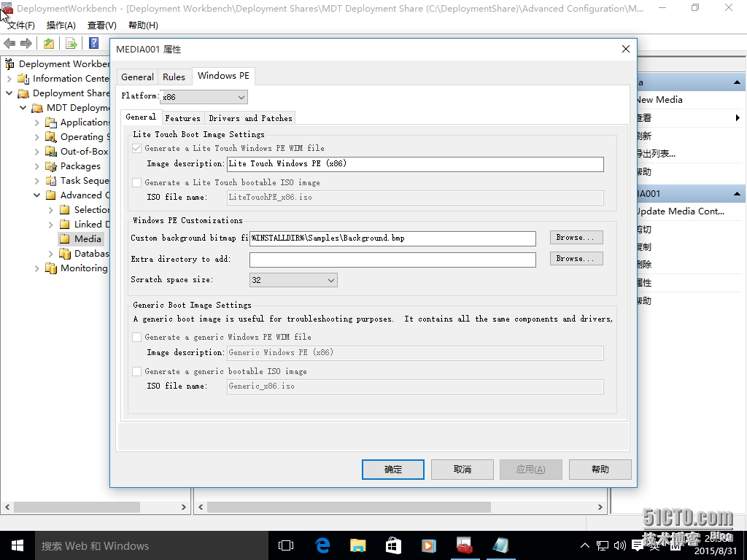Click the network tray icon
This screenshot has width=747, height=560.
[x=603, y=545]
